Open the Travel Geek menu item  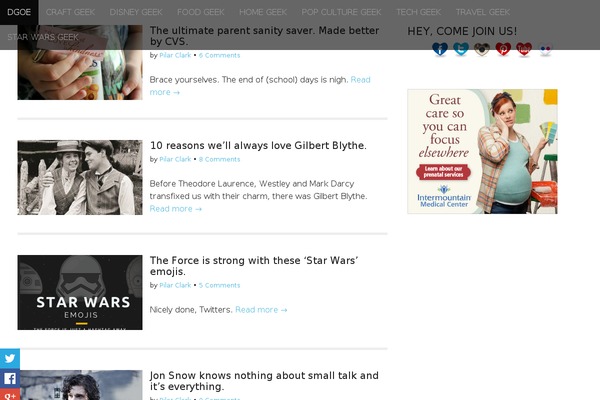482,12
